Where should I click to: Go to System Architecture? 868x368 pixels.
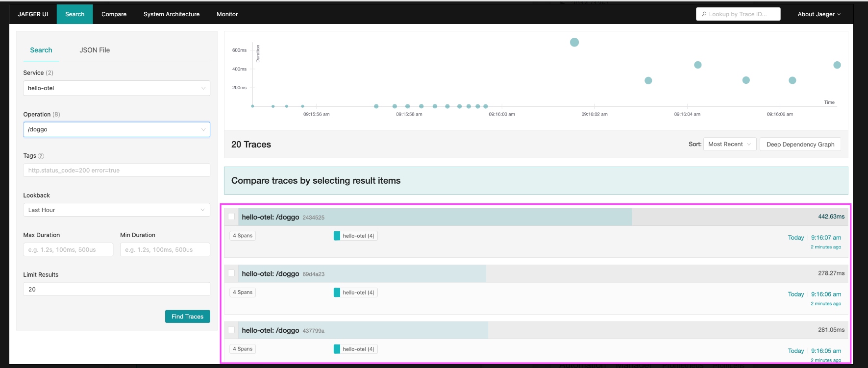point(172,14)
